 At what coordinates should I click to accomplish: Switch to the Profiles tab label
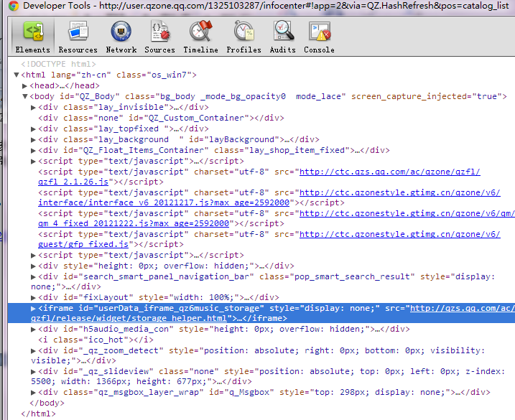coord(243,50)
